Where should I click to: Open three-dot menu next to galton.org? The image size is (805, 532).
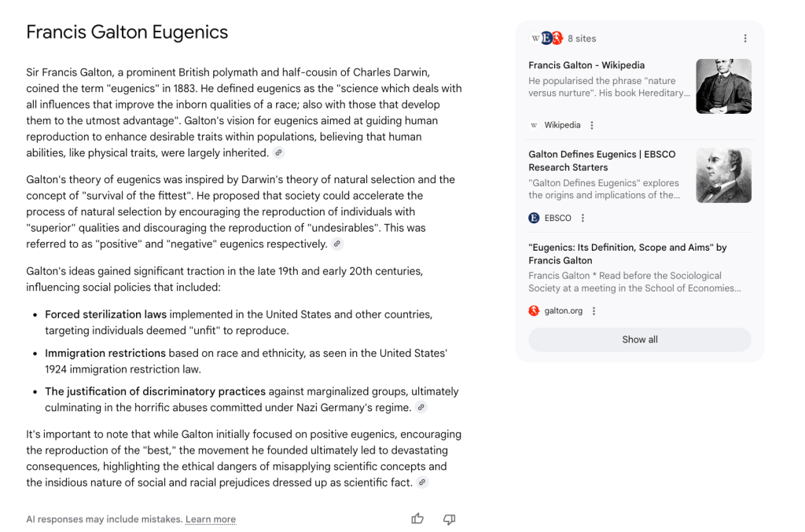click(x=594, y=311)
